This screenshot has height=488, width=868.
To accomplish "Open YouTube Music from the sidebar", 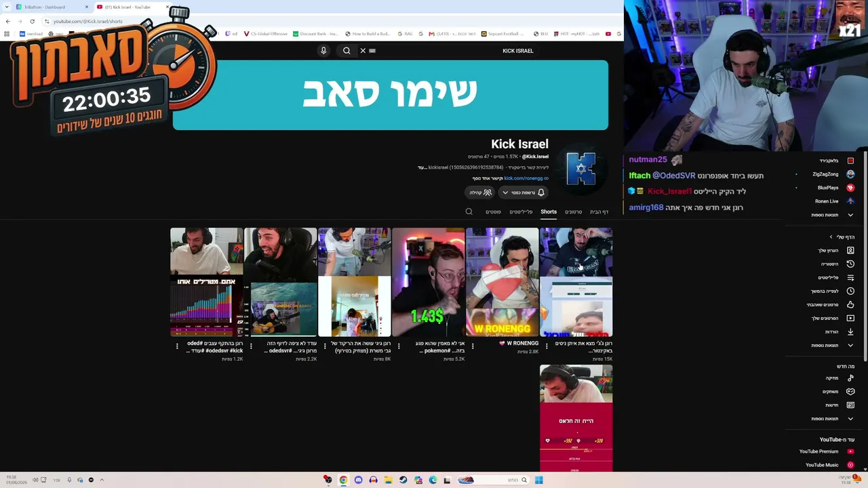I will 829,465.
